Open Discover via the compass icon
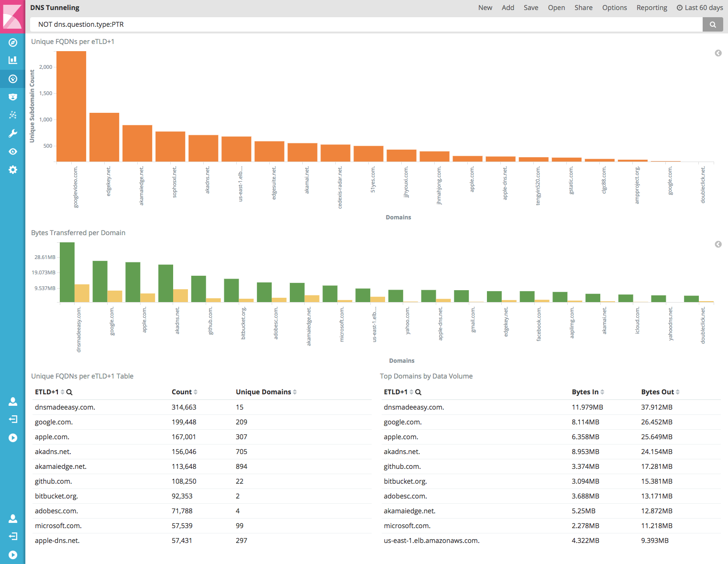The width and height of the screenshot is (728, 564). coord(13,43)
